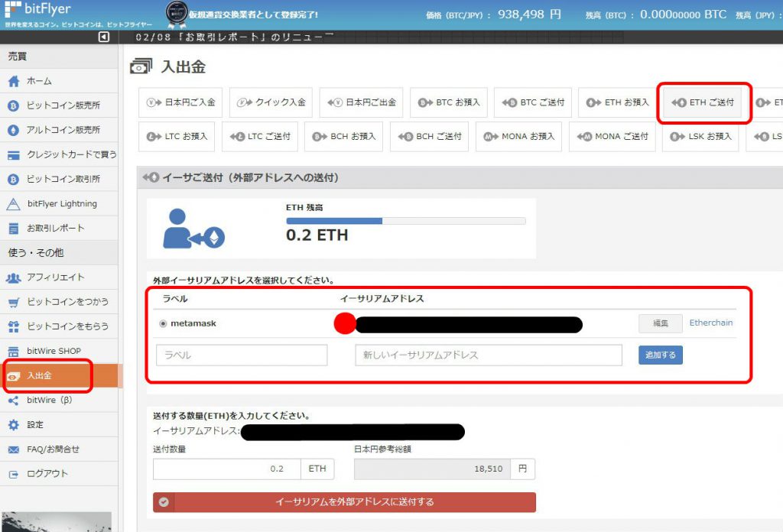This screenshot has height=532, width=783.
Task: Click the Home house icon in sidebar
Action: [13, 81]
